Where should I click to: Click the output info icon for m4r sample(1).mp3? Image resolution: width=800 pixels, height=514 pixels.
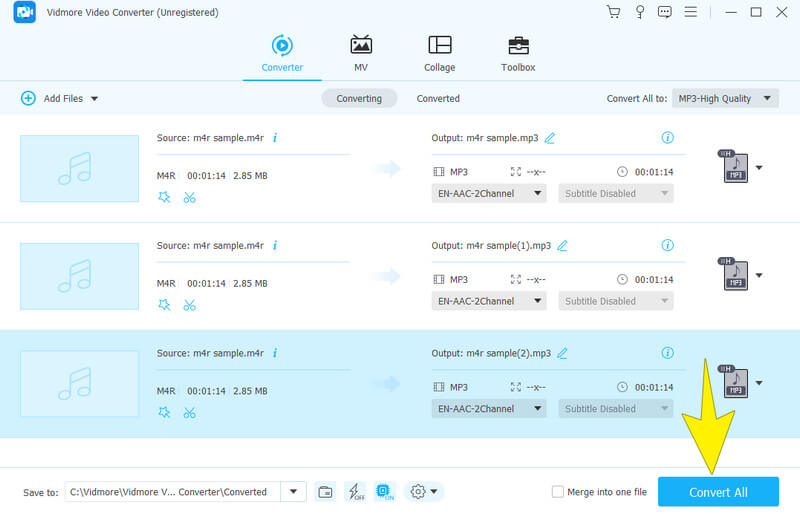click(667, 245)
